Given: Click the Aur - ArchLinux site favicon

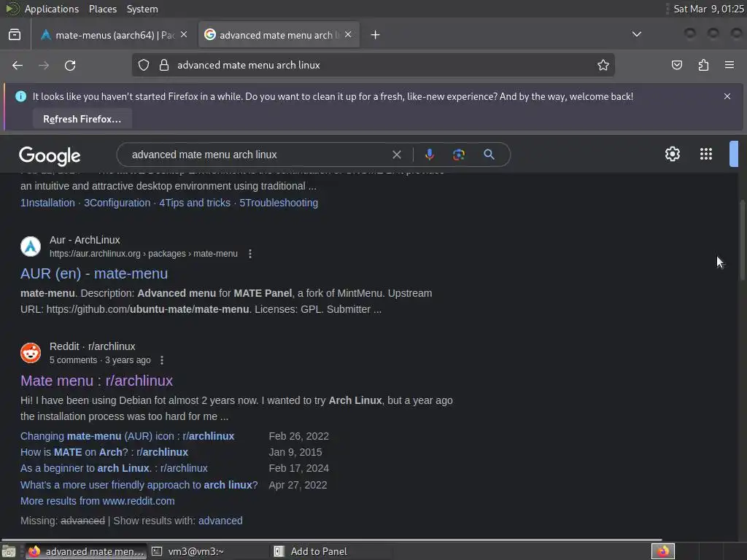Looking at the screenshot, I should pyautogui.click(x=31, y=246).
